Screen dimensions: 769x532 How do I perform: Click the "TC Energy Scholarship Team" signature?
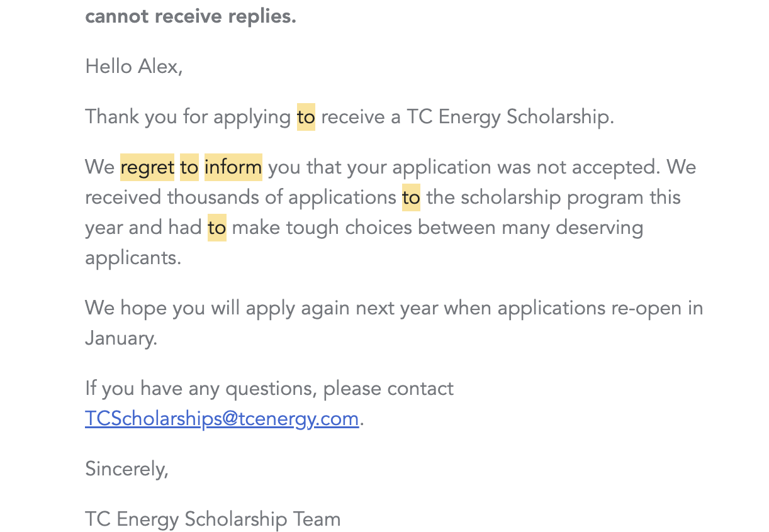click(x=213, y=519)
